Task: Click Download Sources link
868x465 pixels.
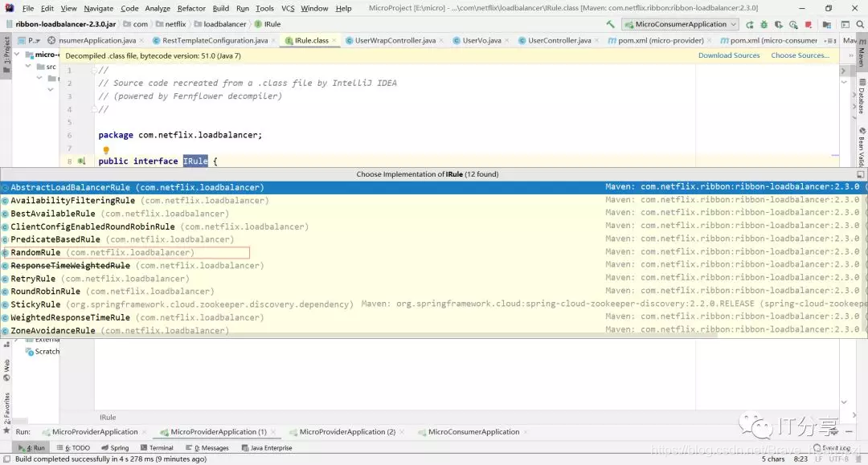Action: coord(728,55)
